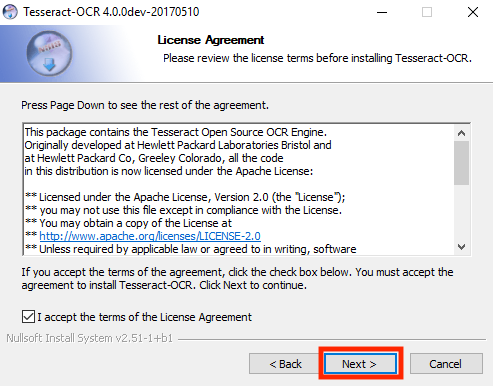Return to previous page with < Back
This screenshot has height=386, width=493.
(x=285, y=364)
